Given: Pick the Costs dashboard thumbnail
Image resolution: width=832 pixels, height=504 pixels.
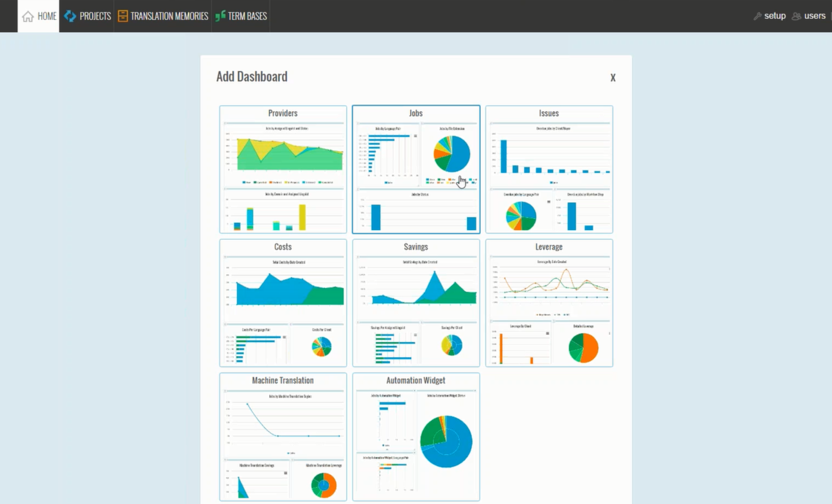Looking at the screenshot, I should 283,303.
